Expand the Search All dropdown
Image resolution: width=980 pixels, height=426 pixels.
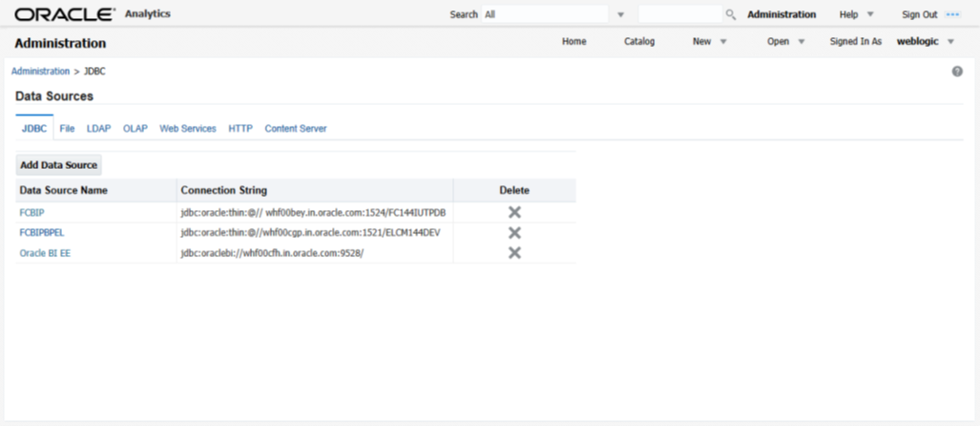pos(620,15)
